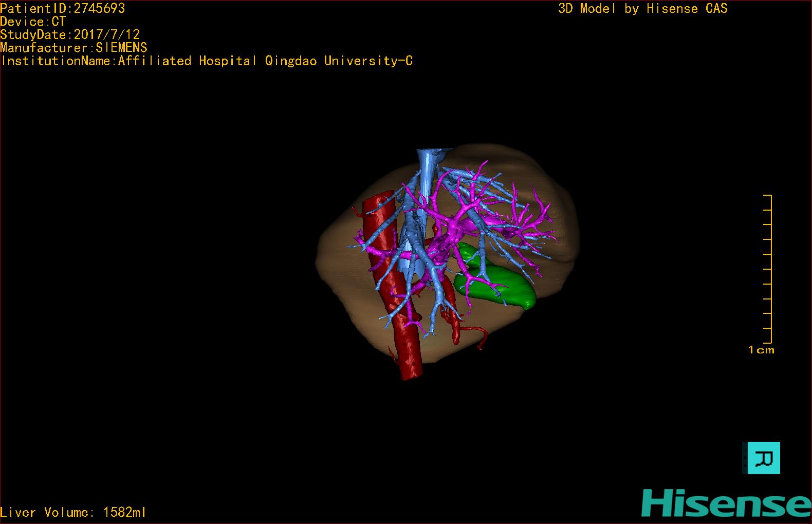Click the 'Device:CT' label

coord(33,22)
